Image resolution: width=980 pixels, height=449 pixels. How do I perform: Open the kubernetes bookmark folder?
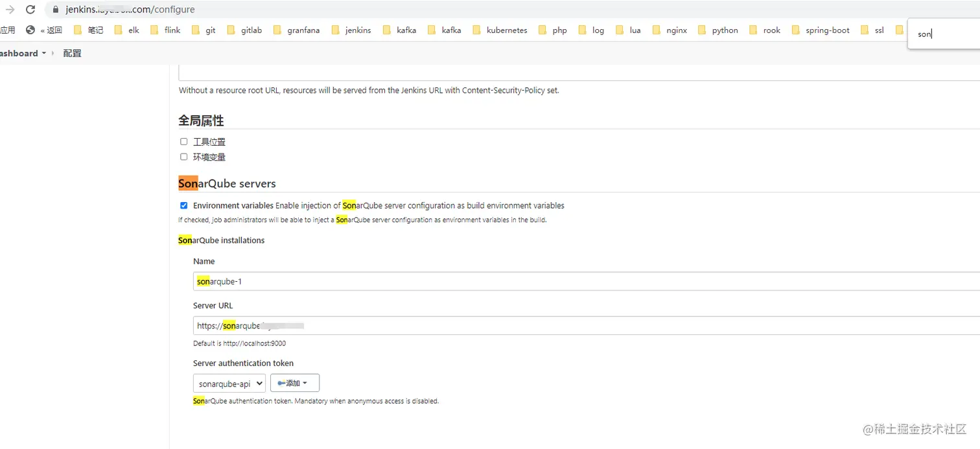click(500, 30)
